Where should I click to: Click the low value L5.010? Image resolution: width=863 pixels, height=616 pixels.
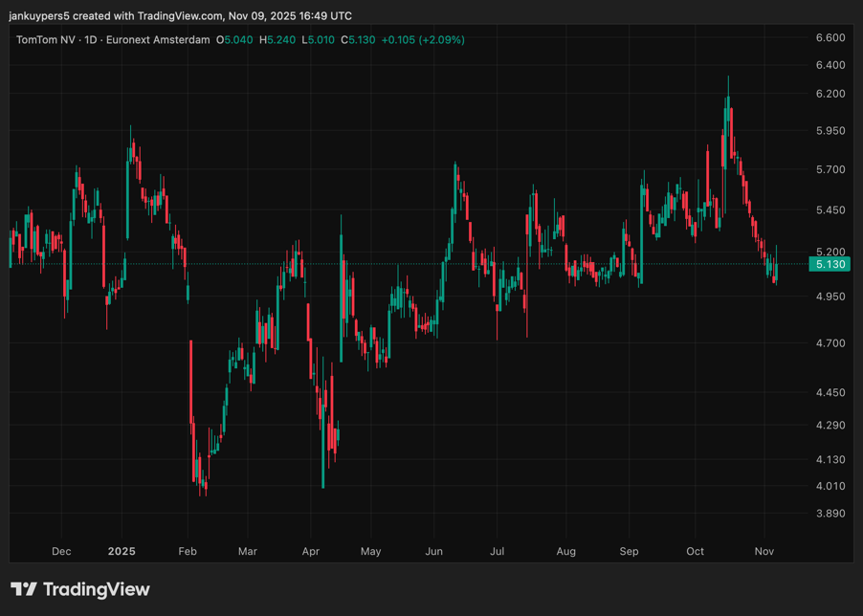point(318,39)
